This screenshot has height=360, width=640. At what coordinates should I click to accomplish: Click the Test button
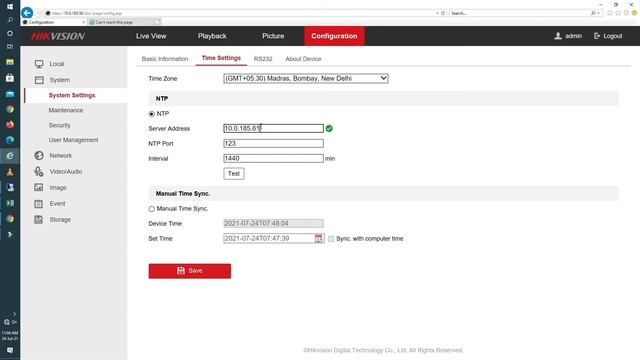pyautogui.click(x=234, y=173)
